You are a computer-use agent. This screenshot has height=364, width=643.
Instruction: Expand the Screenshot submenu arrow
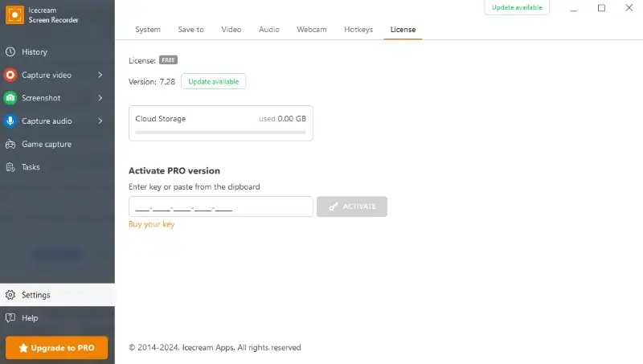click(x=100, y=98)
